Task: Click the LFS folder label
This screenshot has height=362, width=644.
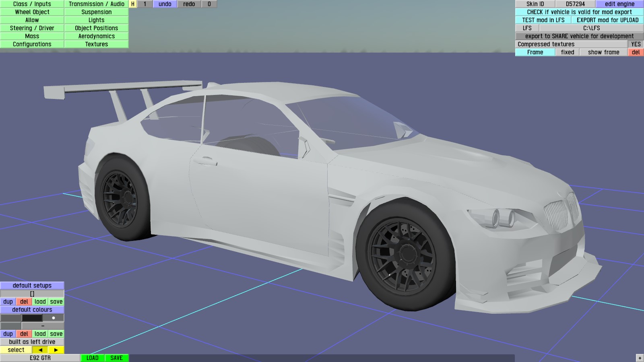Action: pyautogui.click(x=527, y=28)
